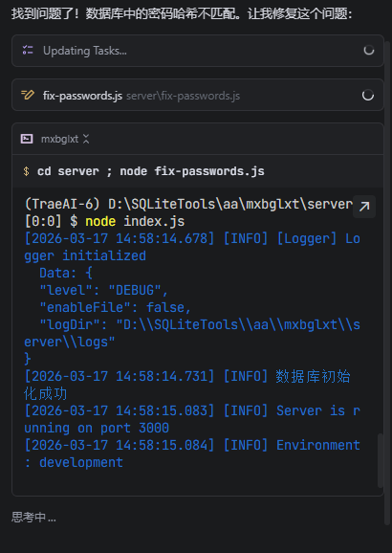Expand the Updating Tasks row

coord(198,51)
